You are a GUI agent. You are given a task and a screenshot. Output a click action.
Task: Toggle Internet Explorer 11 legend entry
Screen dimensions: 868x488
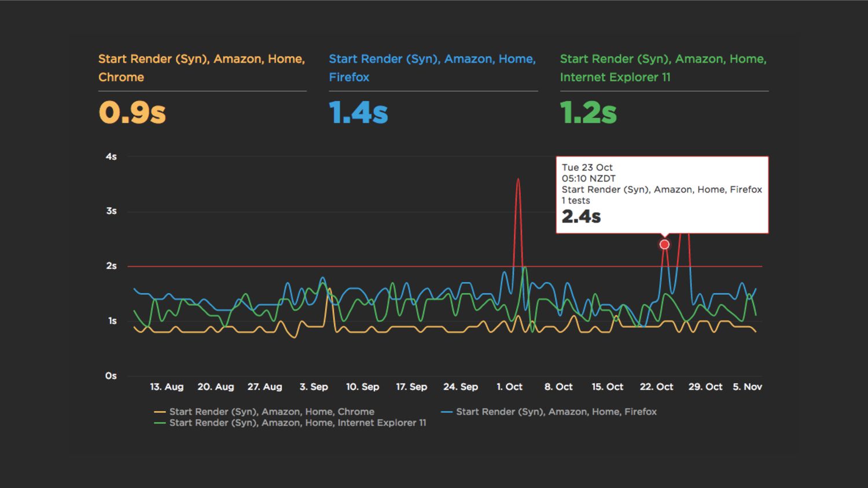[x=297, y=423]
